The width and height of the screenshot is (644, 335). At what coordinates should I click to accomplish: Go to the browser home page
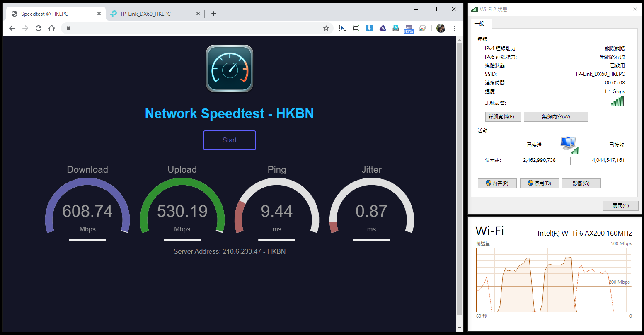click(52, 28)
